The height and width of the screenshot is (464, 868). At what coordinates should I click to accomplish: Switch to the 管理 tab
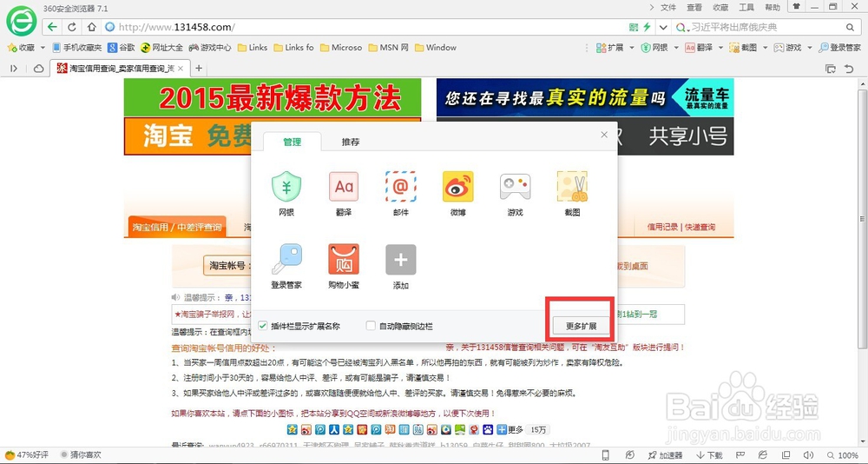pyautogui.click(x=292, y=142)
